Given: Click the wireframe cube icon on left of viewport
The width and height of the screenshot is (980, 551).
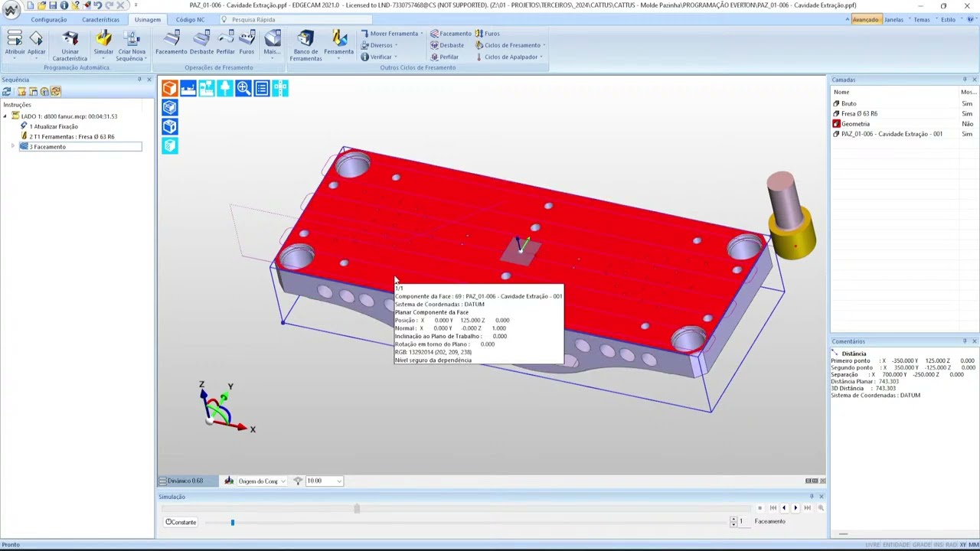Looking at the screenshot, I should pyautogui.click(x=170, y=126).
